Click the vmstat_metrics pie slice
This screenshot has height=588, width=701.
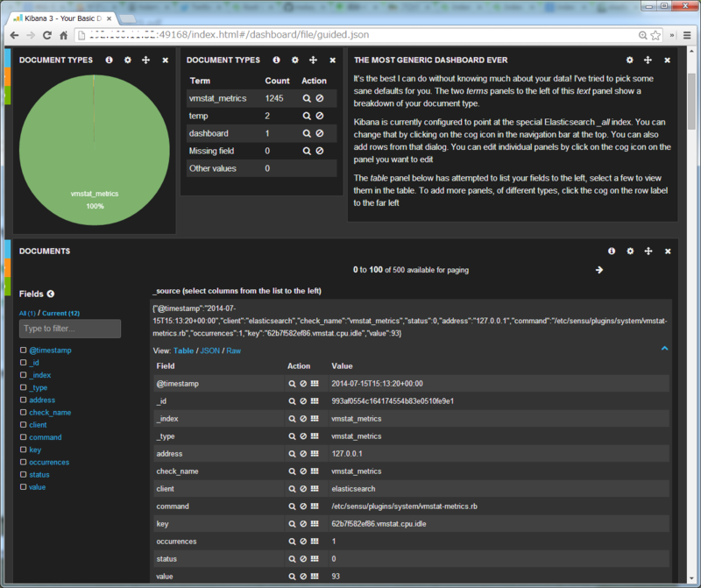pos(95,150)
